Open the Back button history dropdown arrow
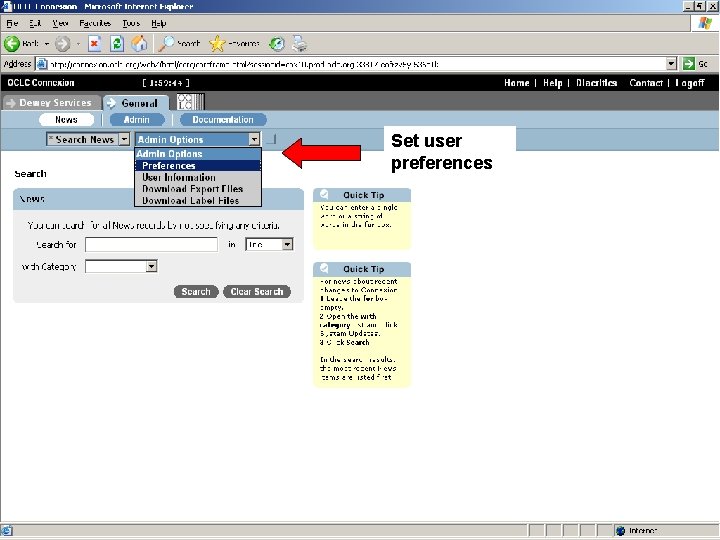This screenshot has width=720, height=540. coord(46,44)
